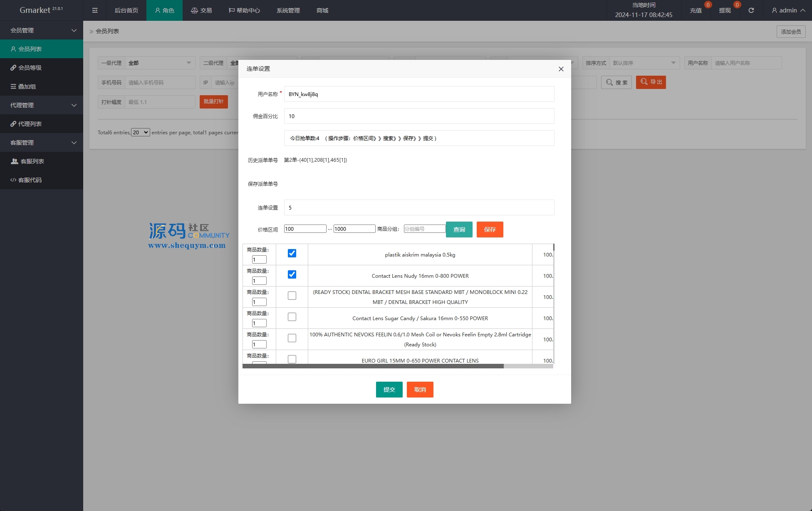Viewport: 812px width, 511px height.
Task: Uncheck Contact Lens Nudy 16mm checkbox
Action: click(292, 274)
